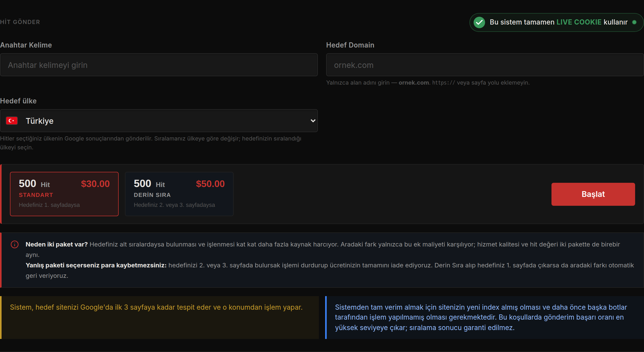Click the $50.00 price label
This screenshot has width=644, height=352.
[x=210, y=184]
